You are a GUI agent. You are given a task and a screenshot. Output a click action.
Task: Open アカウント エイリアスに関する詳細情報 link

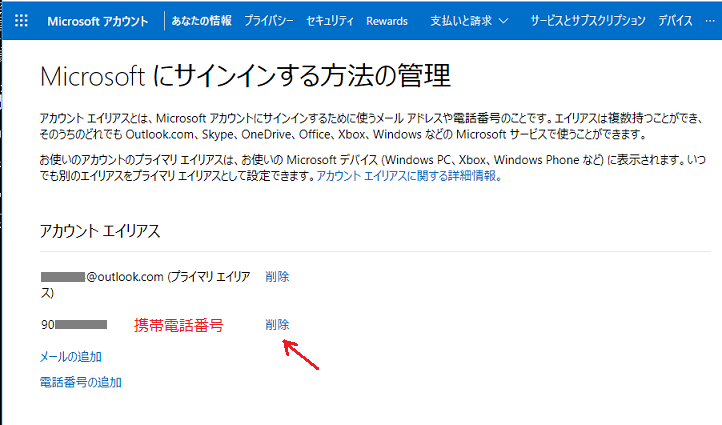coord(408,176)
